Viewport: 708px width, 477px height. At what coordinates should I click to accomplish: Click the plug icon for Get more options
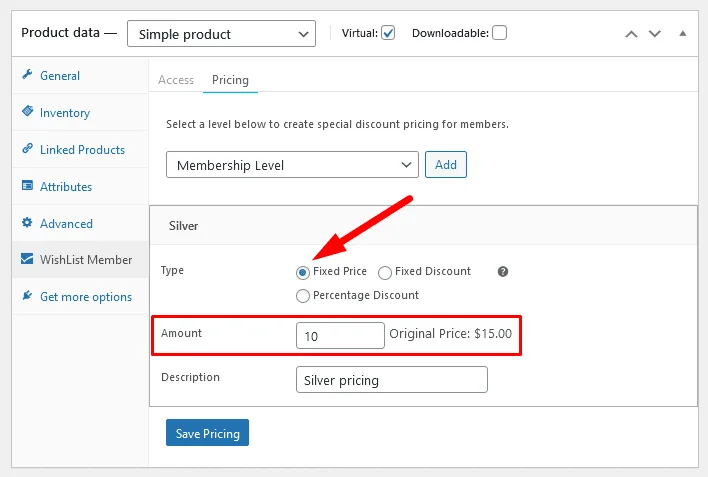pos(27,295)
